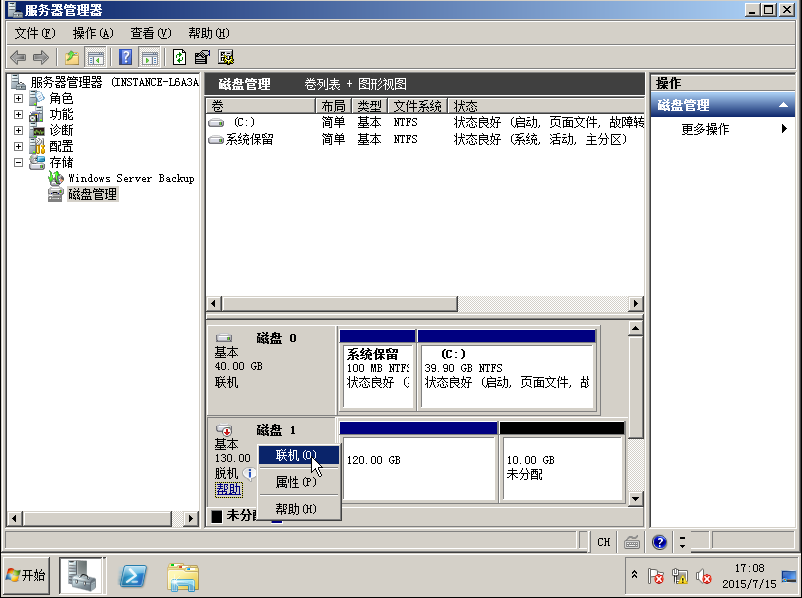Click the Back arrow toolbar icon
This screenshot has height=598, width=802.
click(18, 57)
